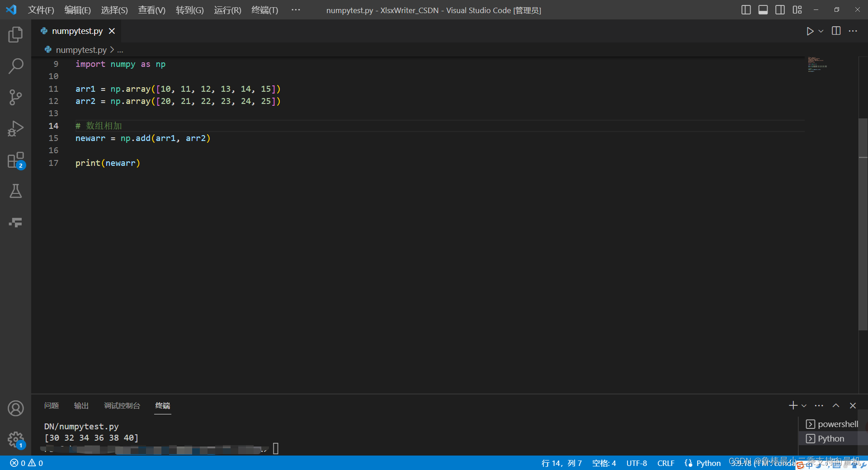
Task: Click the VS Code logo icon
Action: pos(11,9)
